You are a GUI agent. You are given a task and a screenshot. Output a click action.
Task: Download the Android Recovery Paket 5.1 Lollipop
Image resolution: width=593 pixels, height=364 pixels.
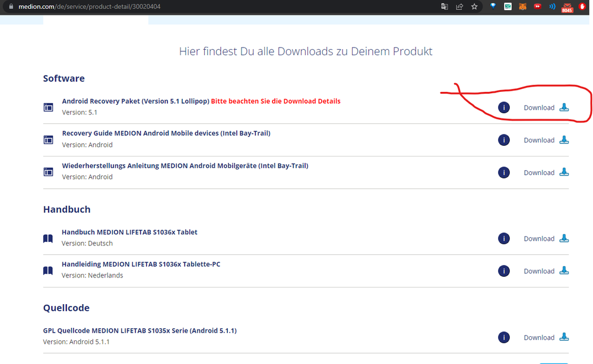point(539,107)
